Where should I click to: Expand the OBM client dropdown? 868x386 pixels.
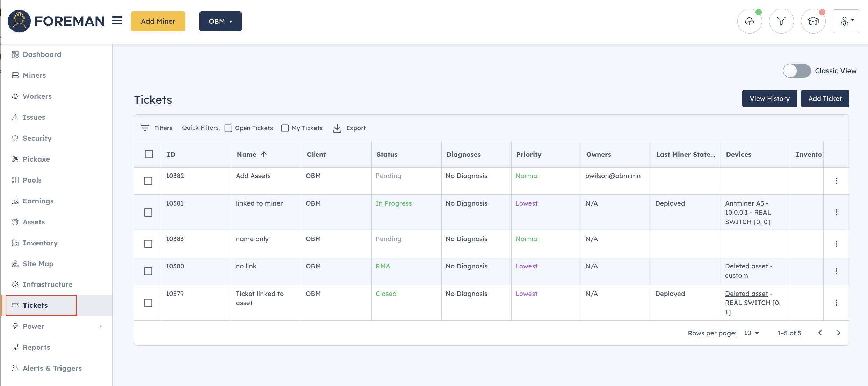click(220, 21)
